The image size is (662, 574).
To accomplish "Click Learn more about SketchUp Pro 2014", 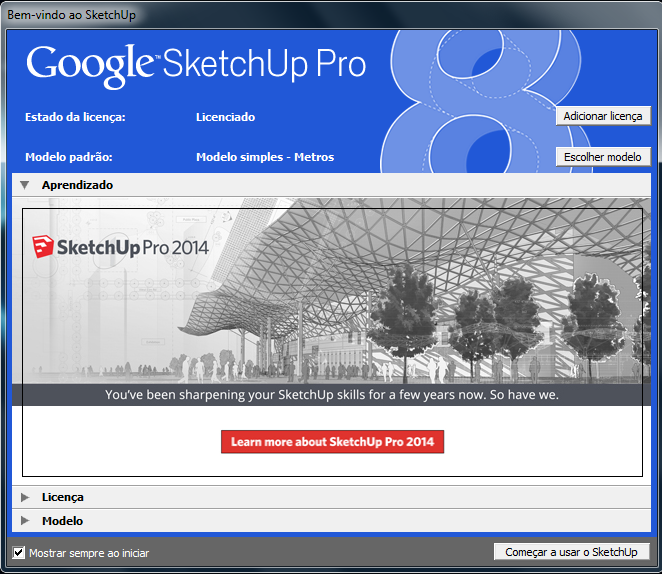I will click(x=332, y=442).
